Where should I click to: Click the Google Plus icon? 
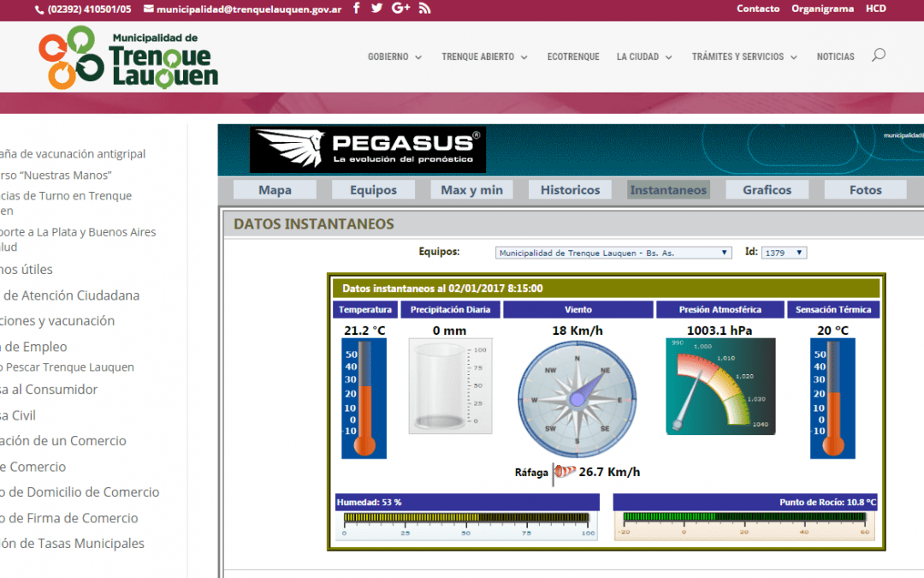(400, 9)
